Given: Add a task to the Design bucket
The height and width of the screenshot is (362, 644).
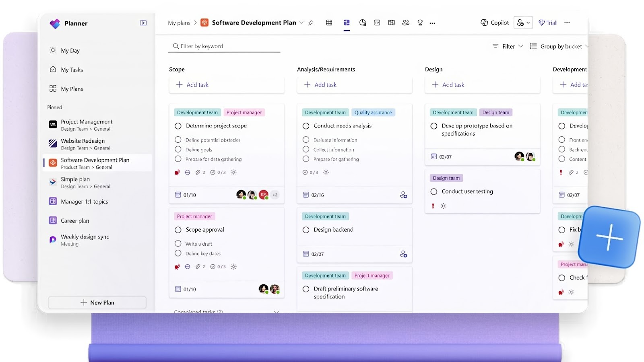Looking at the screenshot, I should [448, 84].
